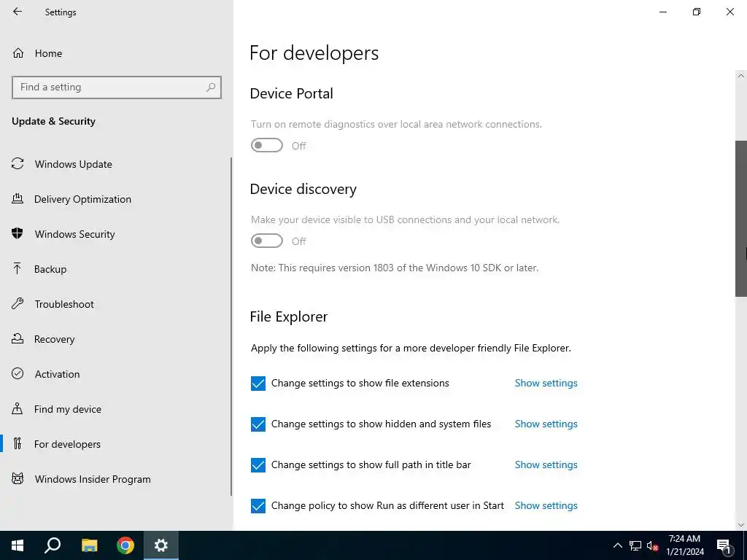747x560 pixels.
Task: Uncheck show hidden and system files checkbox
Action: coord(258,424)
